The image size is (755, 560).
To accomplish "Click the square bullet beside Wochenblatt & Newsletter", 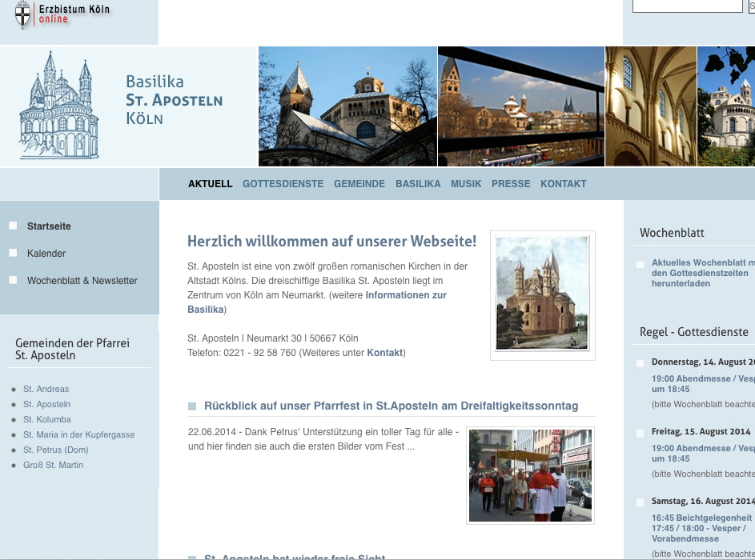I will 13,279.
